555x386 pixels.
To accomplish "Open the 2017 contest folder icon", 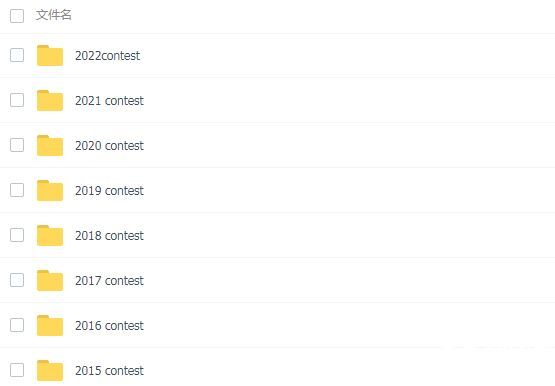I will pos(50,280).
